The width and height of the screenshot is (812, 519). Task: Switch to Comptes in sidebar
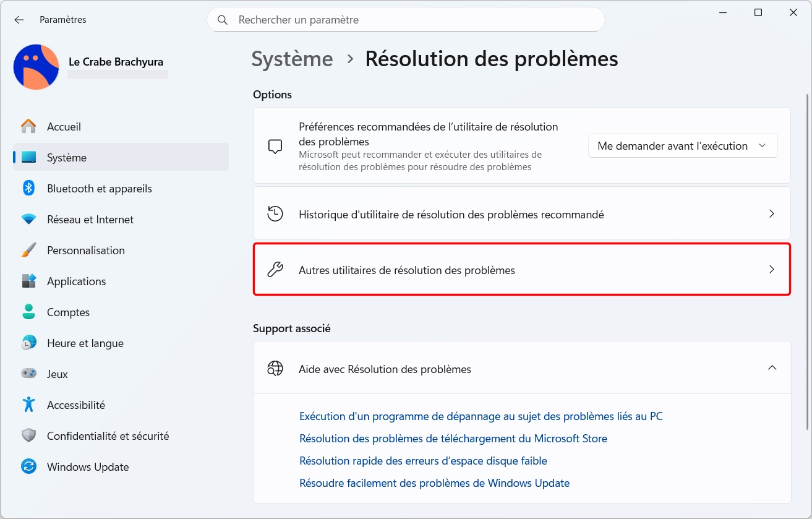click(x=68, y=312)
